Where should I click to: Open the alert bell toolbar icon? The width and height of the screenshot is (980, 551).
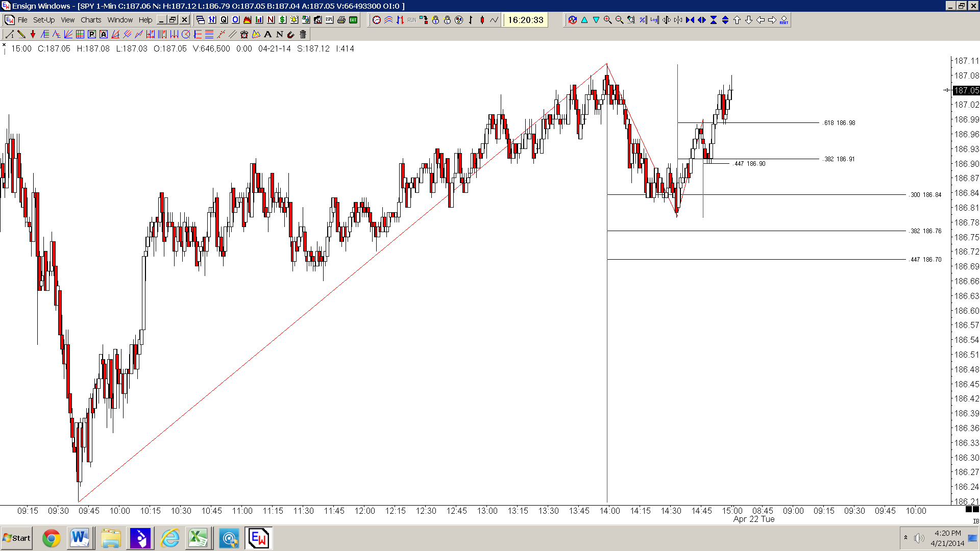pos(295,20)
